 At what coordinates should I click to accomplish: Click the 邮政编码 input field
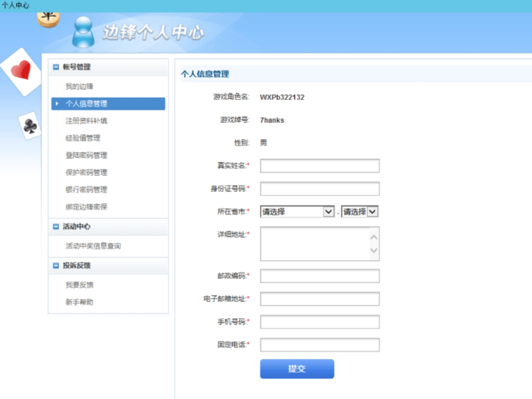click(x=319, y=276)
